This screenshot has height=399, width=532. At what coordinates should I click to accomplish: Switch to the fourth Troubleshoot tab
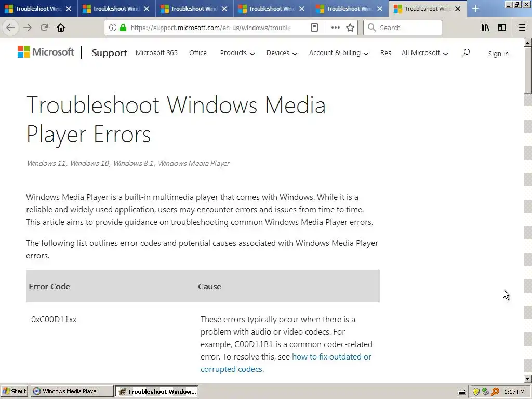(268, 9)
